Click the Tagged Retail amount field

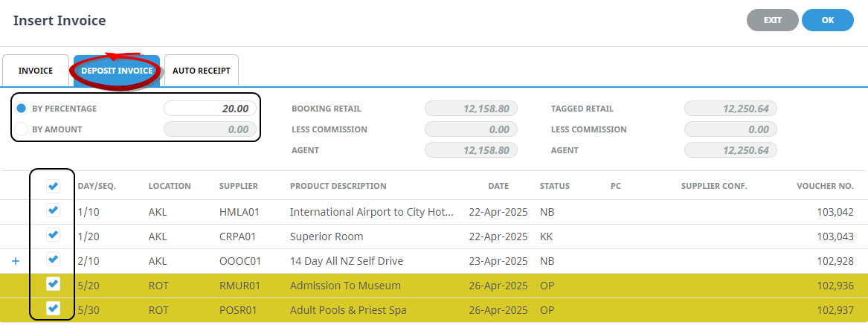coord(730,109)
